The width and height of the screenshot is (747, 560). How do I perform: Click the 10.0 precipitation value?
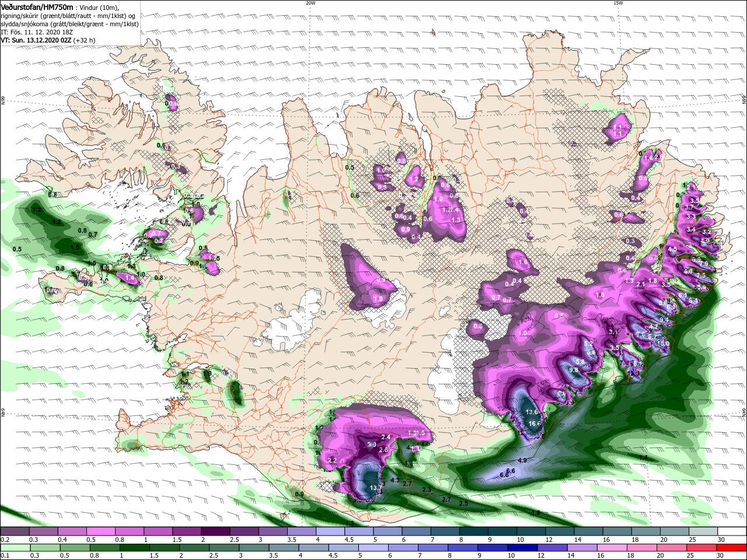tap(663, 344)
